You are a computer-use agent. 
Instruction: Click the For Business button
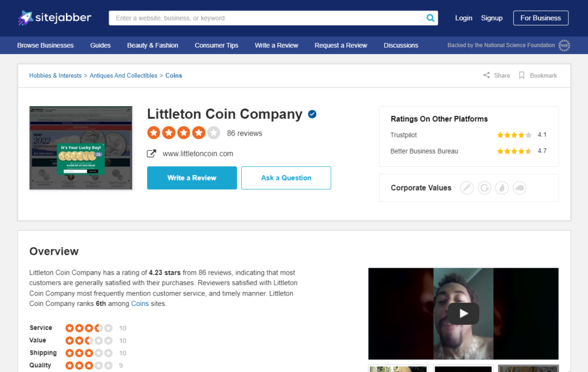tap(541, 18)
